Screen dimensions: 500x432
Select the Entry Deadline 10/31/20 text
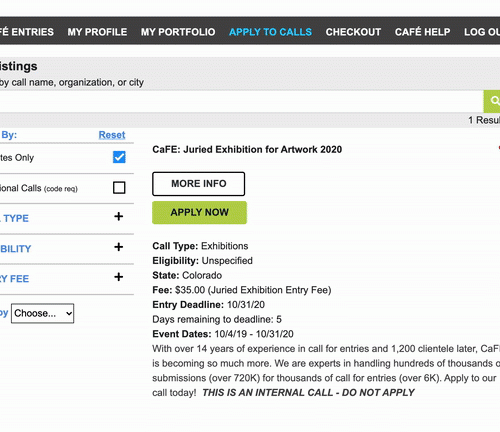pos(208,305)
